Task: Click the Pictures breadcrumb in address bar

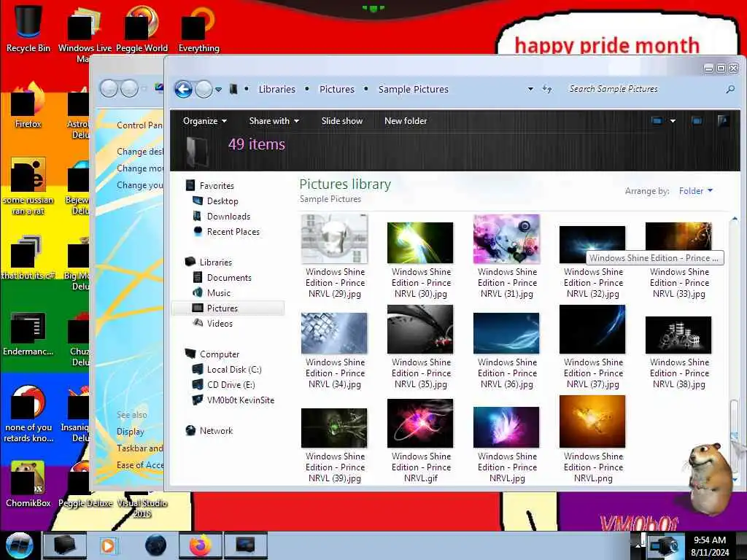Action: 337,89
